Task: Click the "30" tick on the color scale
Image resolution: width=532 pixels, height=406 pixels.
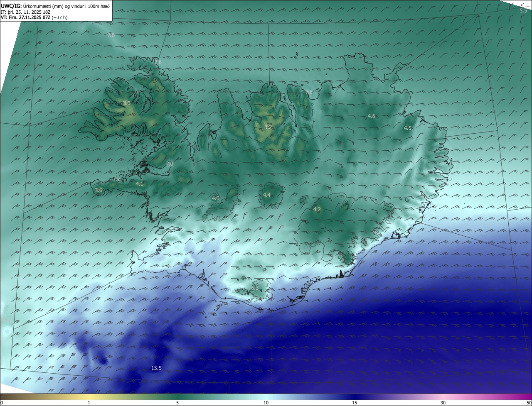Action: click(x=443, y=403)
